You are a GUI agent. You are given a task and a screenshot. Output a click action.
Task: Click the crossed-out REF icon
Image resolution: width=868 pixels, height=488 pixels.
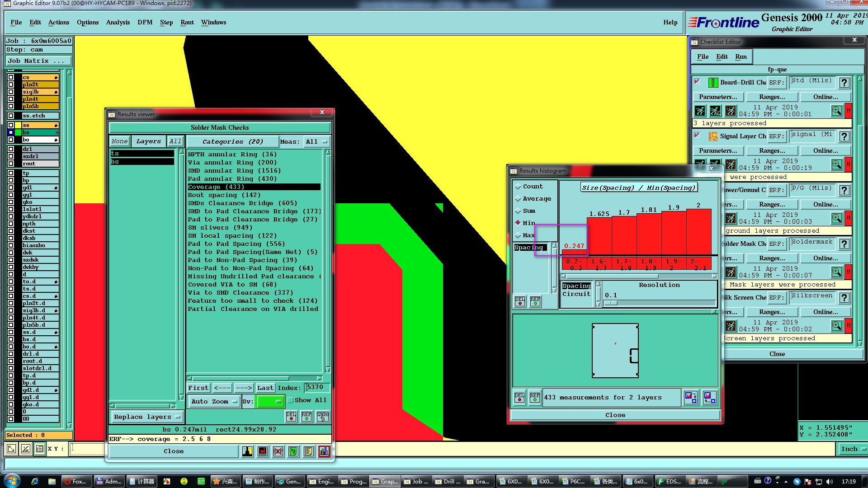pos(278,451)
